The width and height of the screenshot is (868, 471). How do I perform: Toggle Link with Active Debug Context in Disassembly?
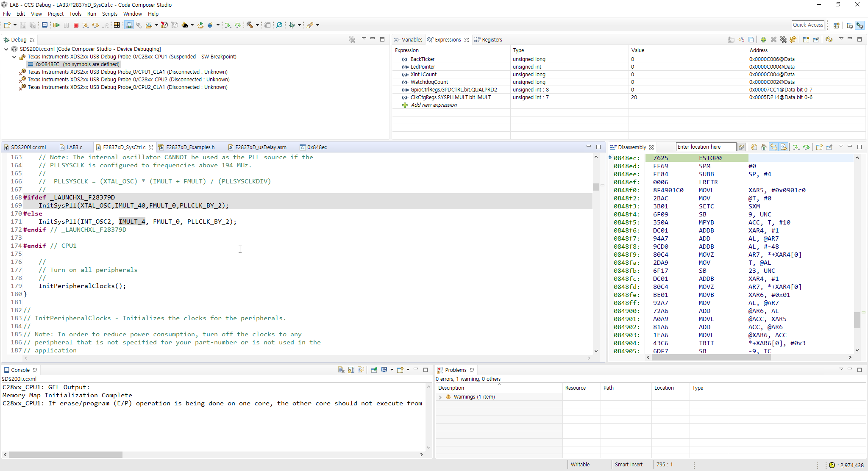774,147
